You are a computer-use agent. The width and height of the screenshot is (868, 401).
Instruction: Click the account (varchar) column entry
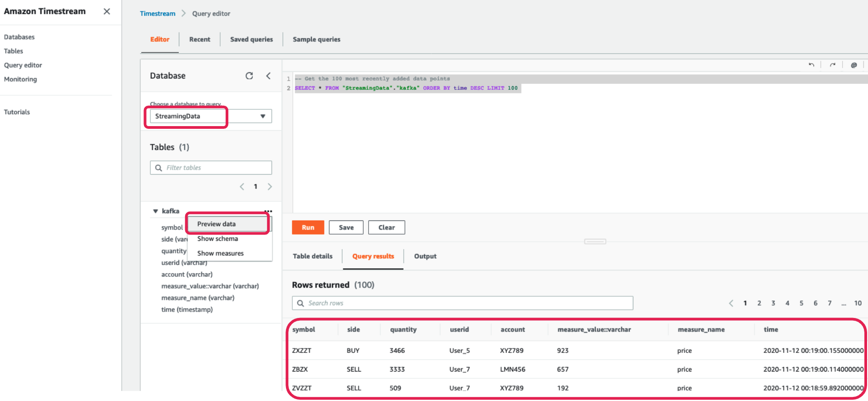(187, 274)
